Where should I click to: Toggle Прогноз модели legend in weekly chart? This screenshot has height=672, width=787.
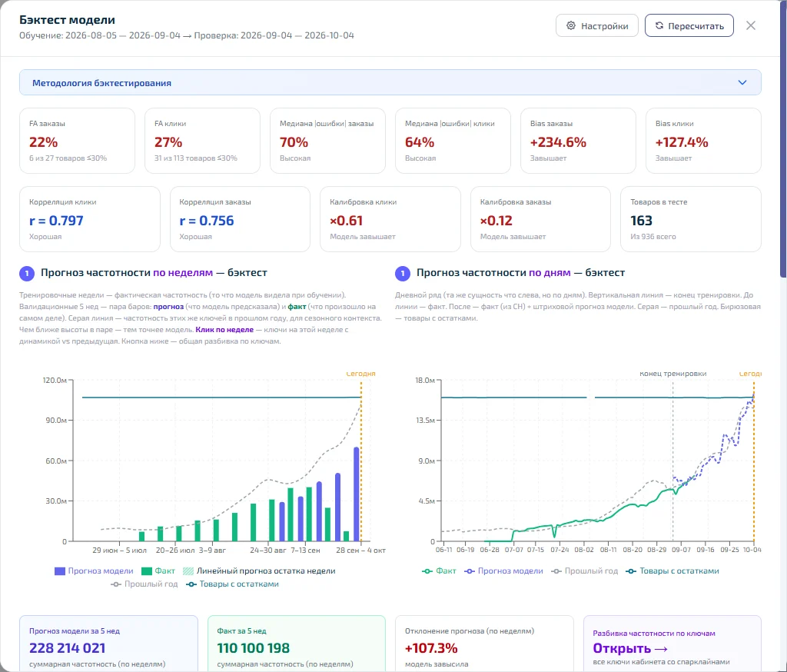(x=94, y=571)
